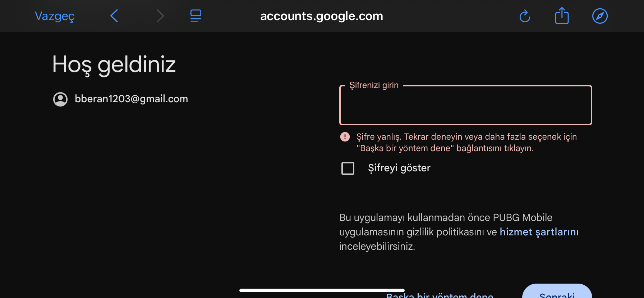
Task: Click the Sonraki button
Action: [x=557, y=291]
